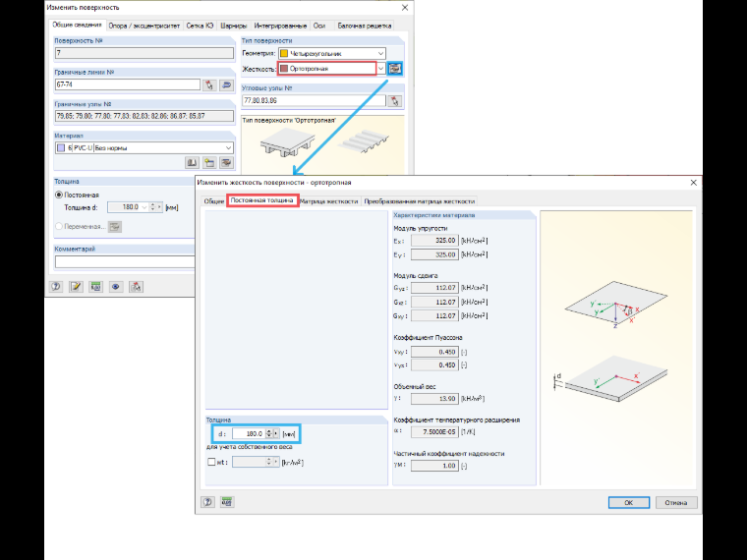
Task: Close the Edit Surface dialog
Action: pos(405,8)
